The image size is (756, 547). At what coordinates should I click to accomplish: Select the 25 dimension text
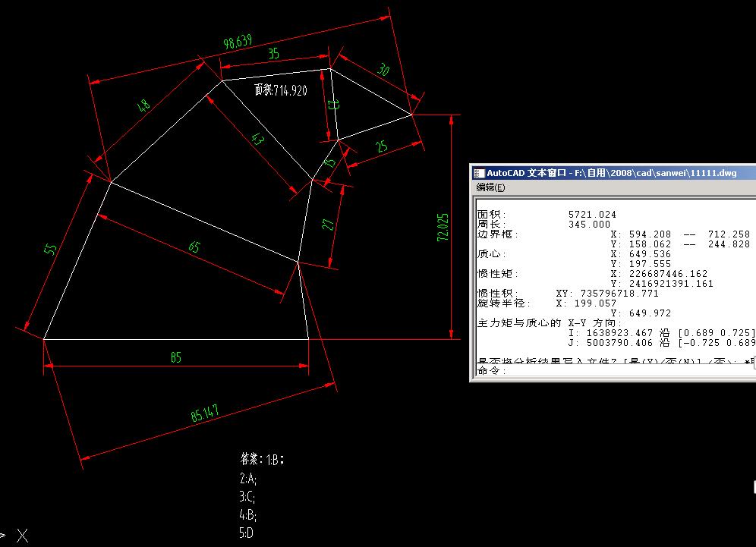point(381,146)
